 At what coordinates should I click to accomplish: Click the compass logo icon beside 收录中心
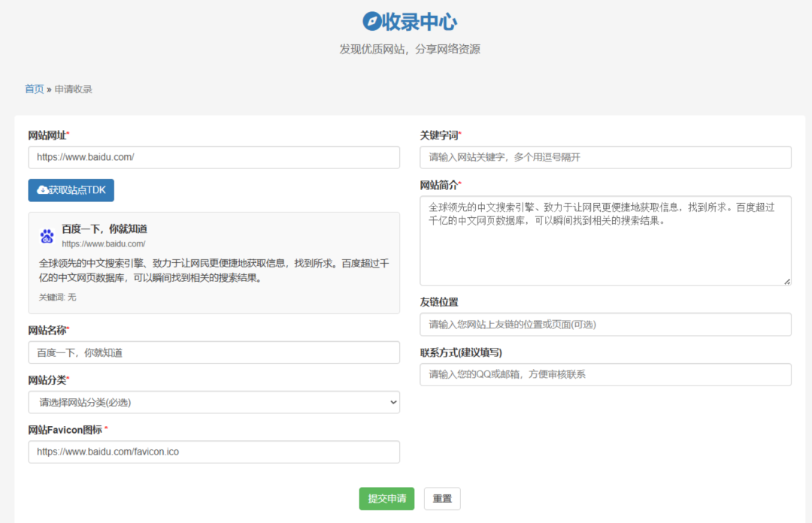tap(371, 21)
